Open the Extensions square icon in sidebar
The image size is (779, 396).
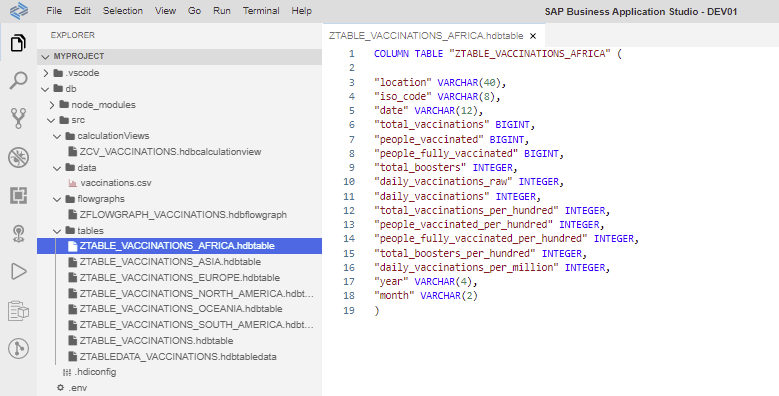18,195
